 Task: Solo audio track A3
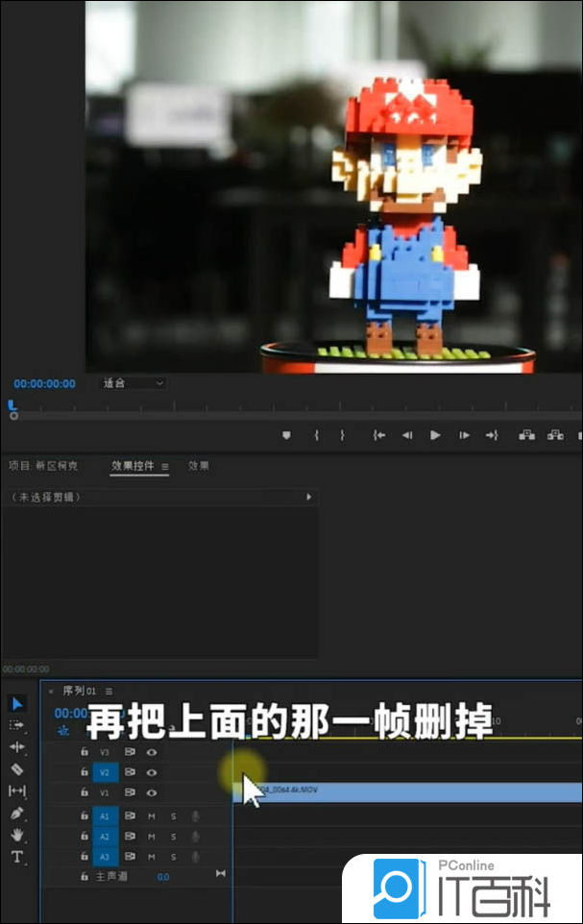tap(173, 856)
